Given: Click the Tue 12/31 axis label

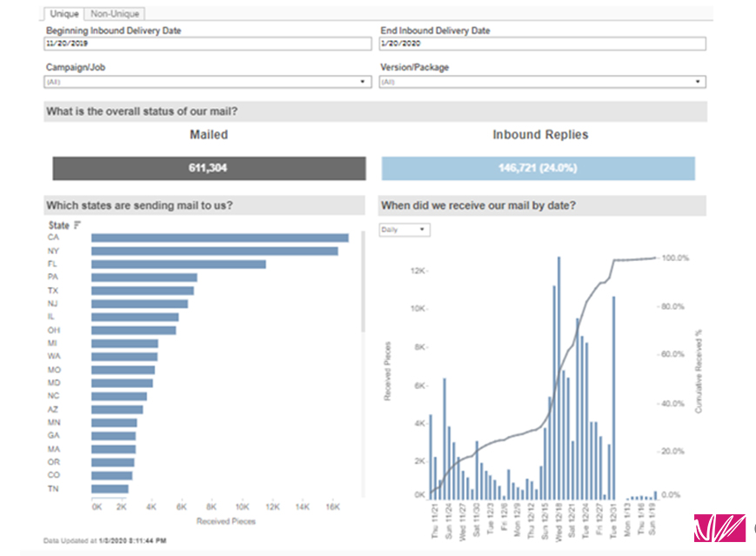Looking at the screenshot, I should pos(613,520).
